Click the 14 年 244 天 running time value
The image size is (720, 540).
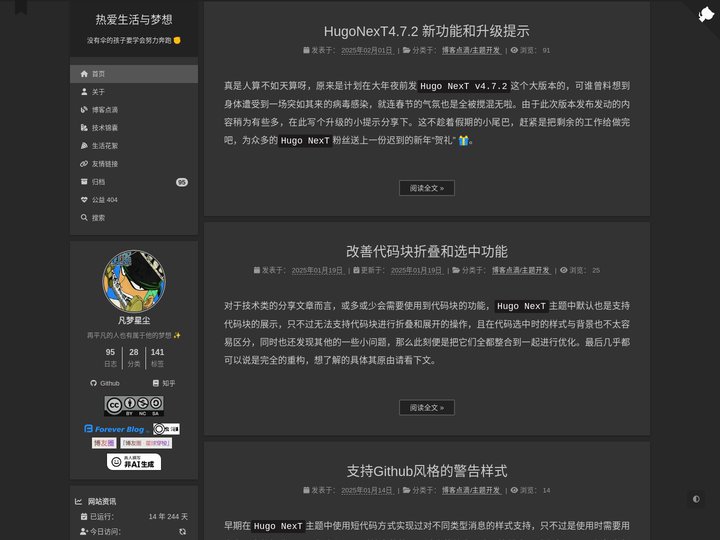(168, 517)
